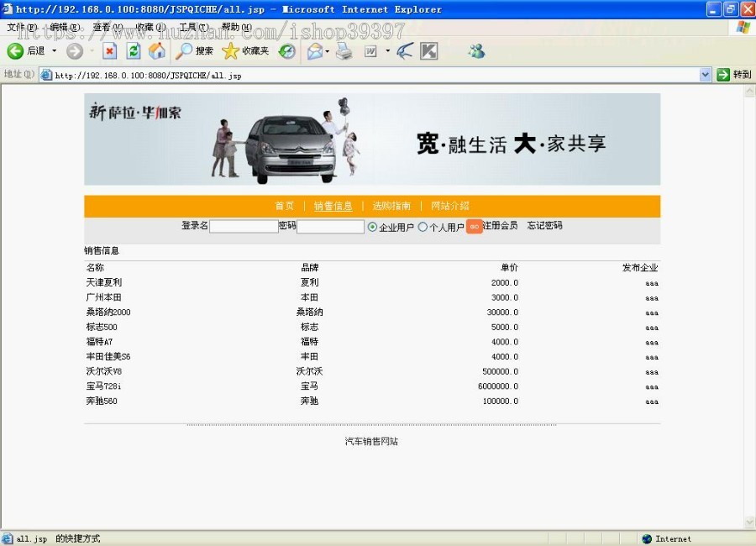Click the 汽车销售网站 footer text

(x=372, y=441)
